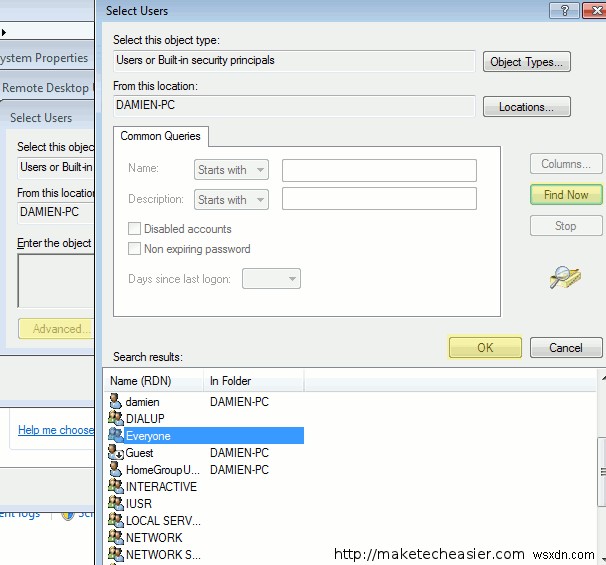The height and width of the screenshot is (565, 606).
Task: Sort by the Name (RDN) column header
Action: click(153, 381)
